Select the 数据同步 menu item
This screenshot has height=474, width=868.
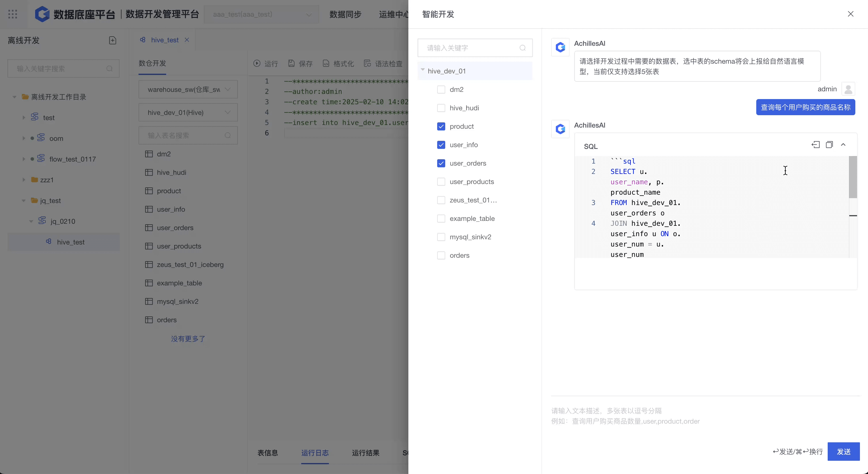(345, 14)
